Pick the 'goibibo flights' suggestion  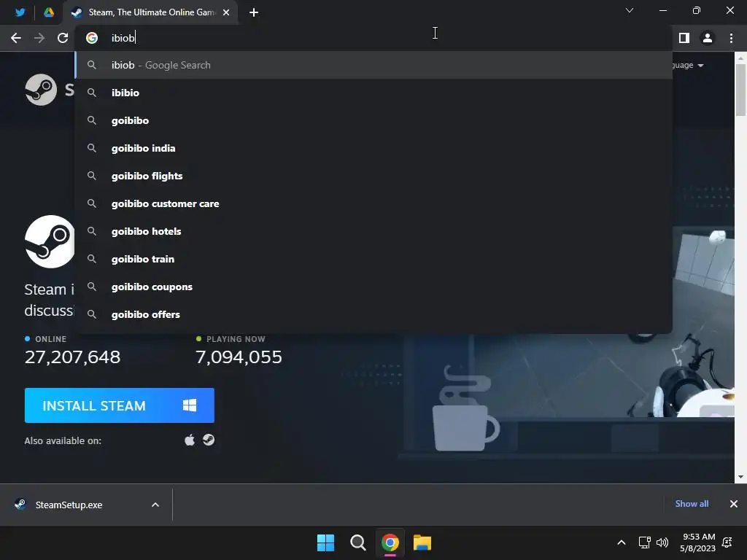click(x=373, y=176)
